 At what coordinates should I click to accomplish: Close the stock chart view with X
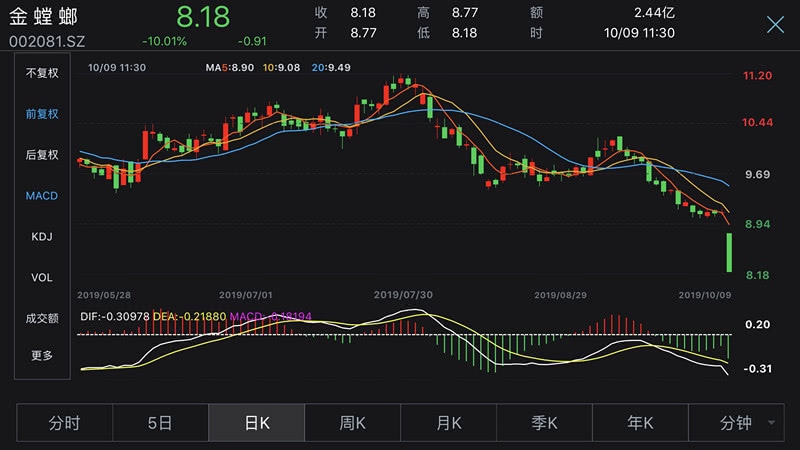(x=775, y=25)
